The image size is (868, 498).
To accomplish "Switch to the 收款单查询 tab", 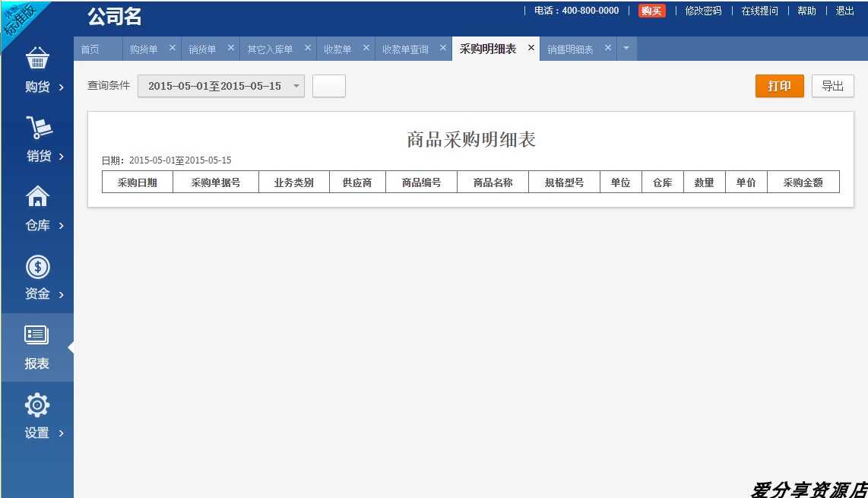I will [x=405, y=49].
